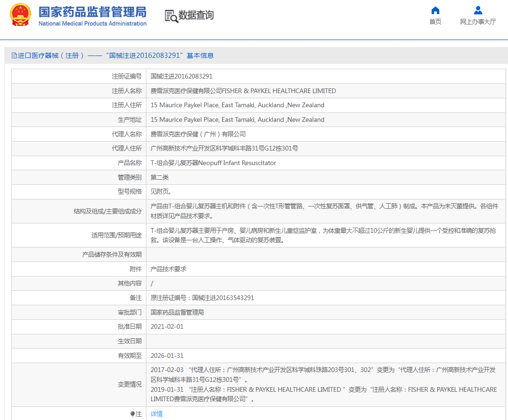Click the user icon above 网上办事大厅
508x420 pixels.
coord(478,10)
